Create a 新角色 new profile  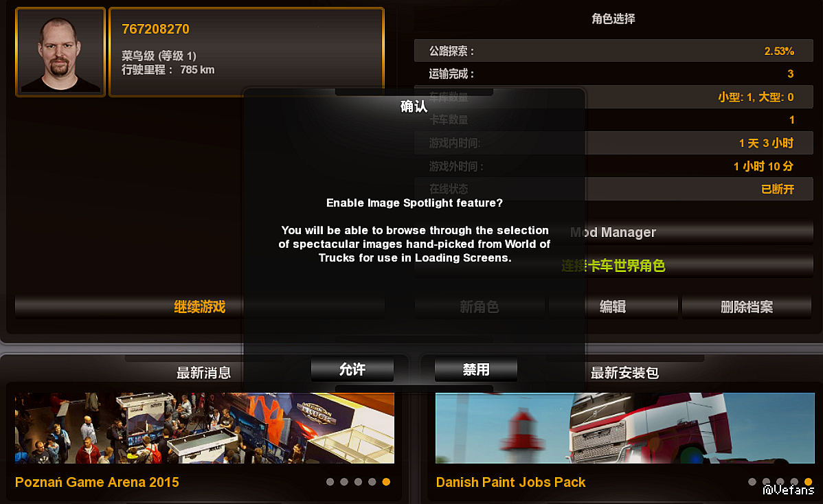[x=480, y=307]
